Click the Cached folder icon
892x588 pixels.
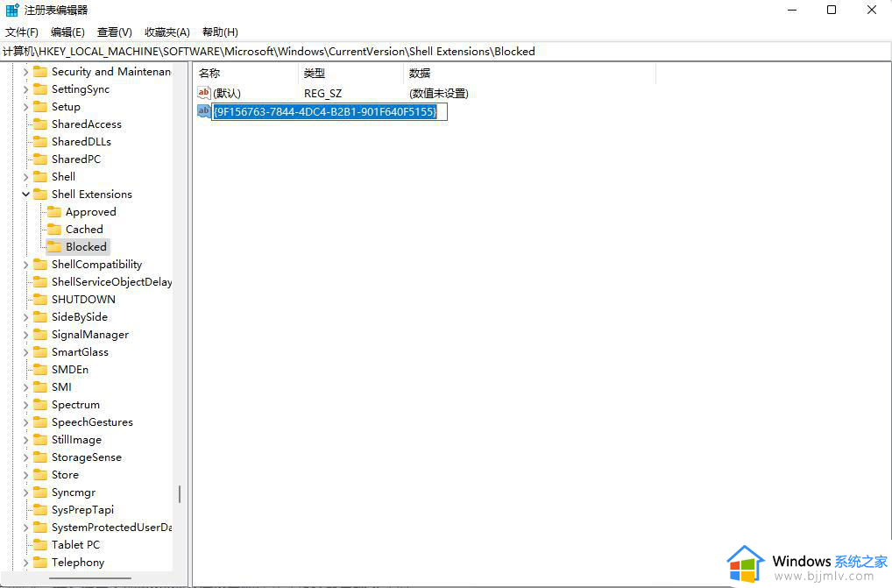point(54,230)
